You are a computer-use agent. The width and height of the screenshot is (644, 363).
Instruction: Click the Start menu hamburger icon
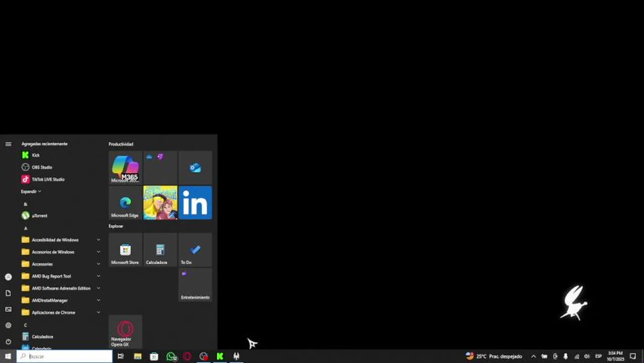(x=8, y=144)
